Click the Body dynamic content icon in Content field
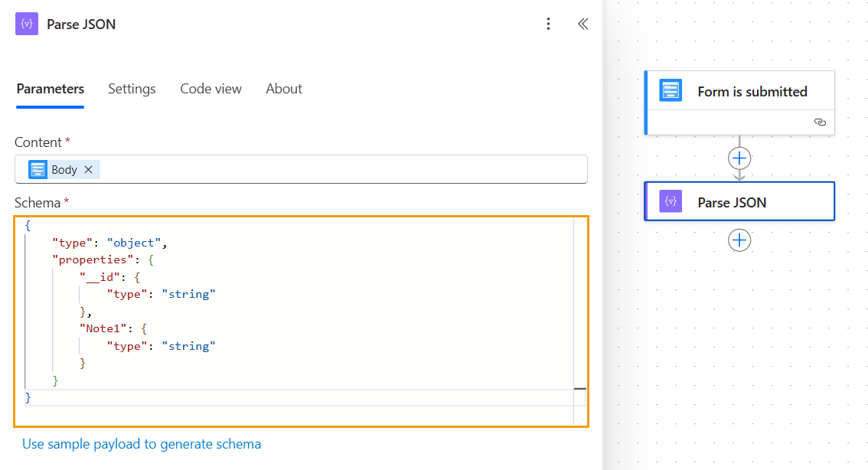 pyautogui.click(x=38, y=169)
